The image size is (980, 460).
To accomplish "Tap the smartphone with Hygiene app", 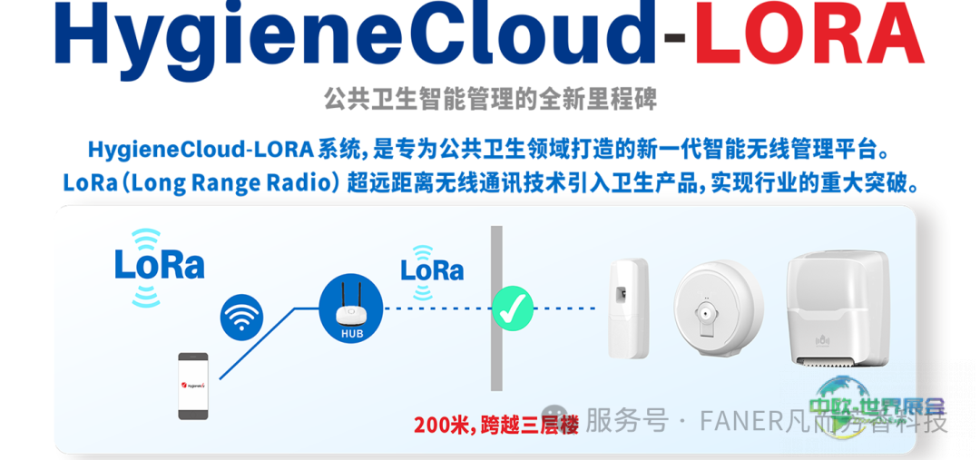I will pyautogui.click(x=193, y=386).
